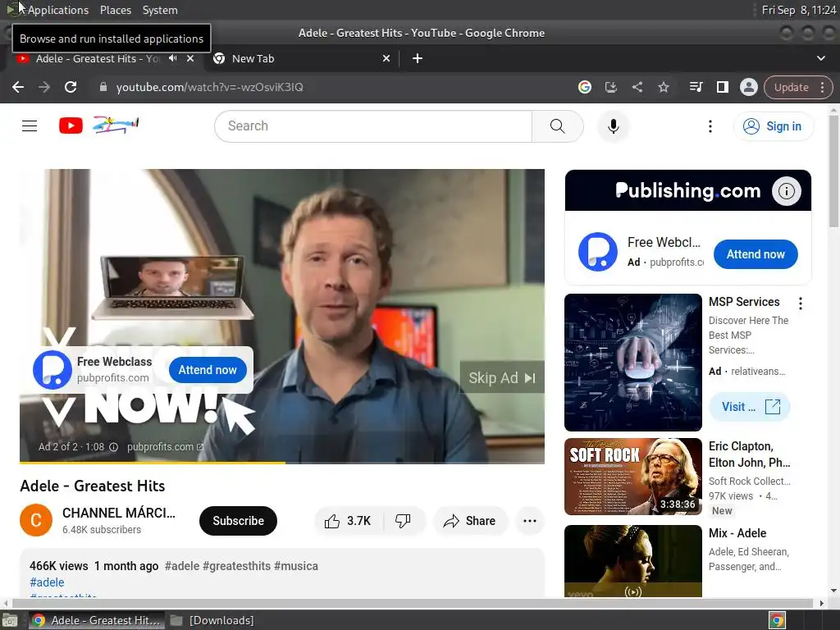Bookmark this page with star icon
The height and width of the screenshot is (630, 840).
[663, 87]
